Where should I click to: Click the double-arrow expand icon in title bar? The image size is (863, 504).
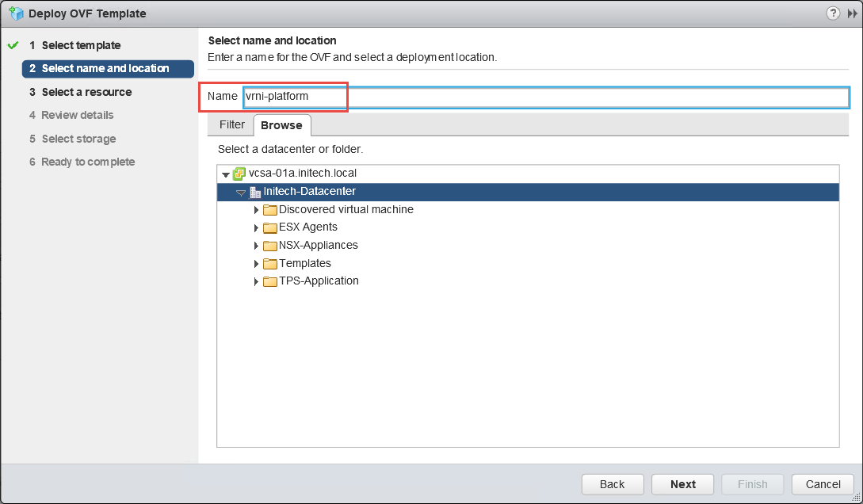pyautogui.click(x=853, y=13)
